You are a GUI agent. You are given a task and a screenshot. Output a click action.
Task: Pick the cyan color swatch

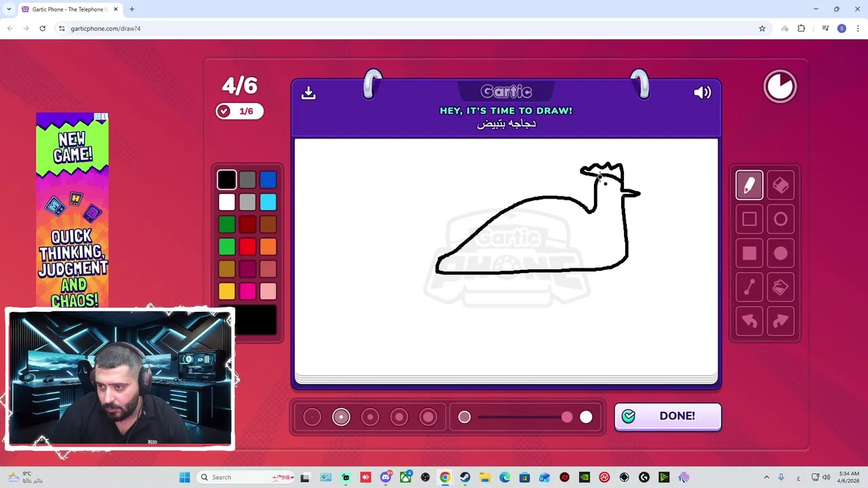(268, 202)
